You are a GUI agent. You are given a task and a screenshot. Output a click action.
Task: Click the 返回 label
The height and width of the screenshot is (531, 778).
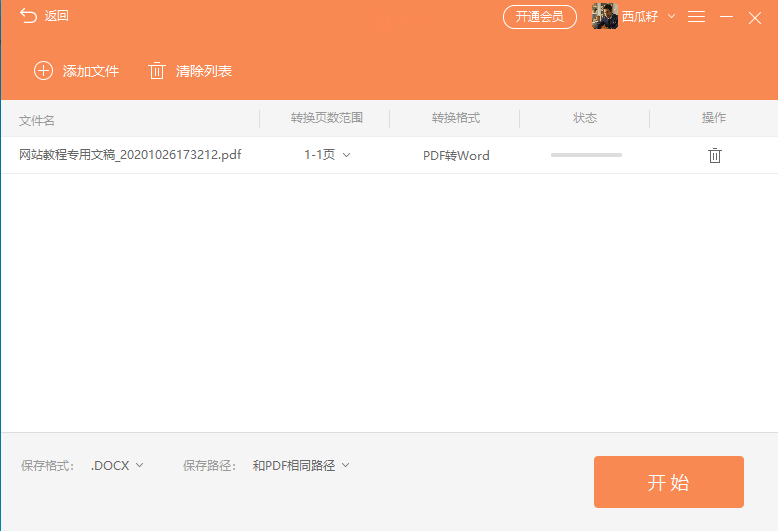[57, 16]
